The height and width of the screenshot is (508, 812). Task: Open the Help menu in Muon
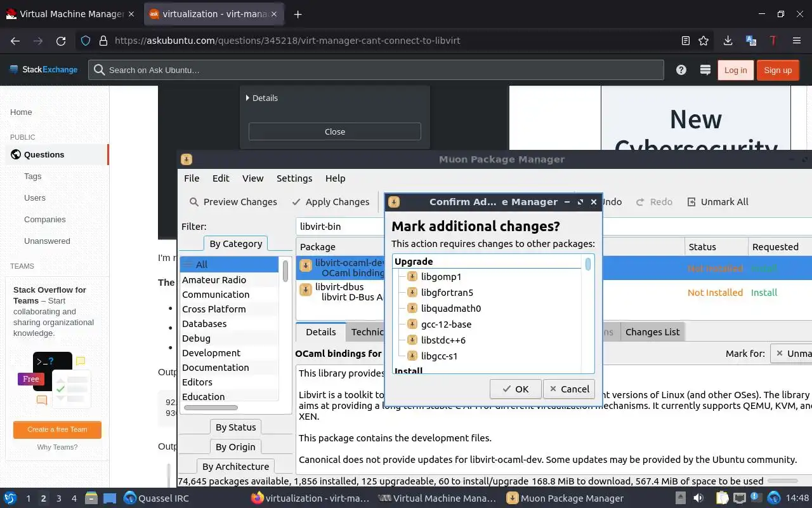click(335, 178)
